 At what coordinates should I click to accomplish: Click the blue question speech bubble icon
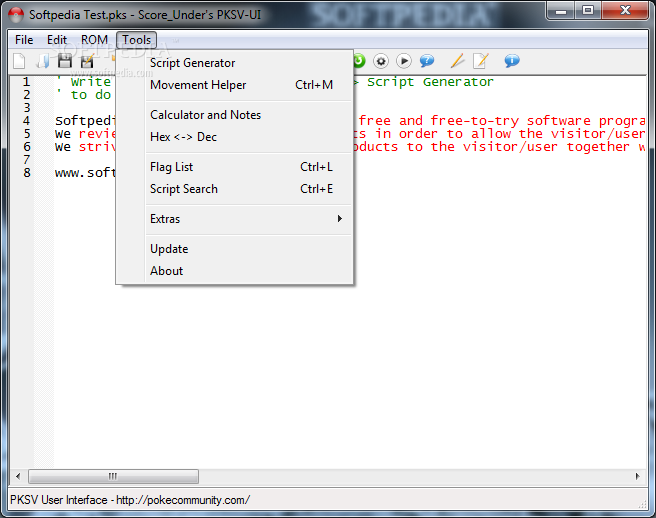[x=427, y=61]
